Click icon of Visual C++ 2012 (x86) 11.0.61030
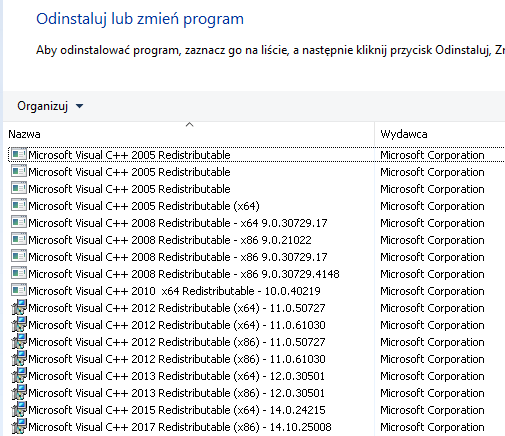The width and height of the screenshot is (505, 436). tap(19, 358)
